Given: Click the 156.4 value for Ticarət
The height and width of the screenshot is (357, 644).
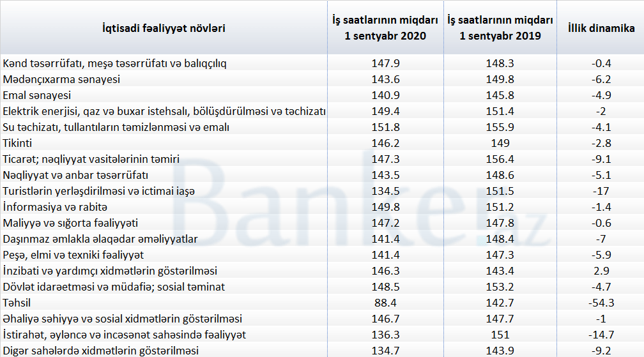Looking at the screenshot, I should coord(500,159).
